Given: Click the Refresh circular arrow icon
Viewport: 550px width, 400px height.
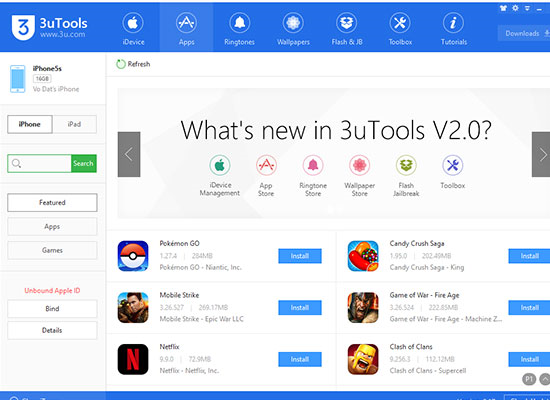Looking at the screenshot, I should 121,64.
